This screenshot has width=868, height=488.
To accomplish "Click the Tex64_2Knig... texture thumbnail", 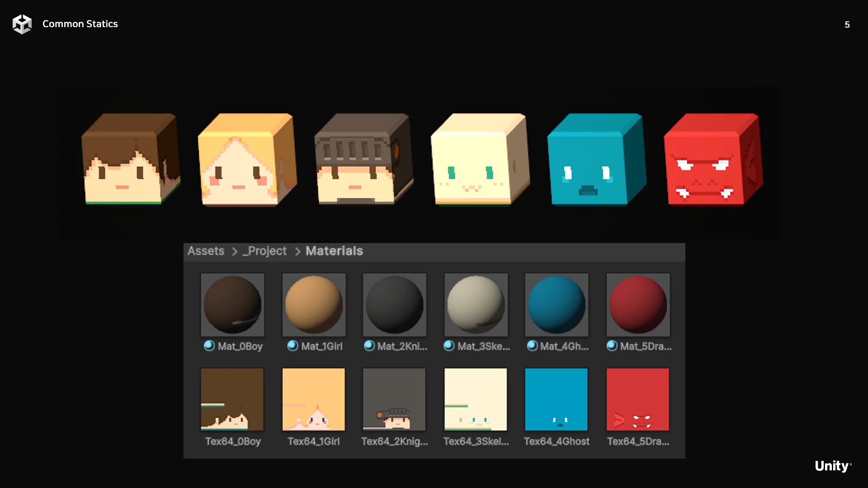I will (x=394, y=399).
